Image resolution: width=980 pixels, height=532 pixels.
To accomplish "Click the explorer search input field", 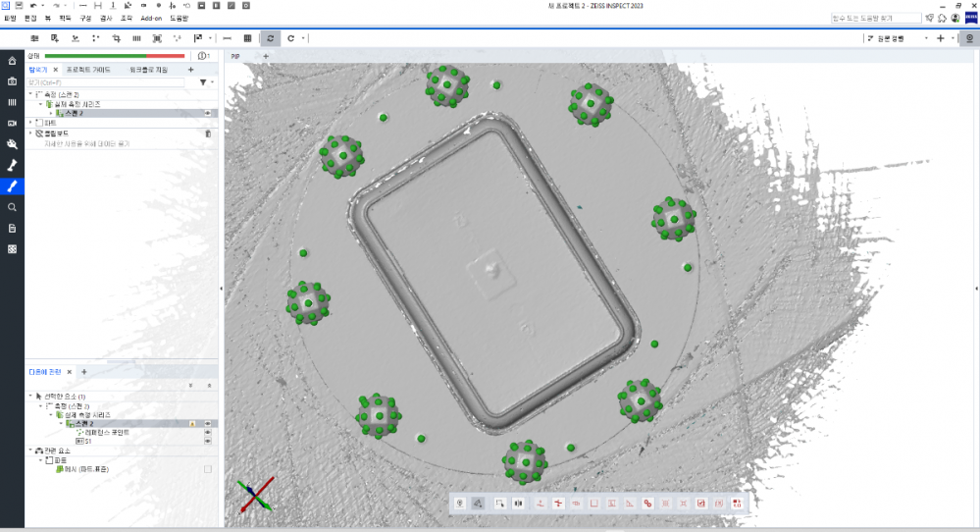I will [108, 82].
